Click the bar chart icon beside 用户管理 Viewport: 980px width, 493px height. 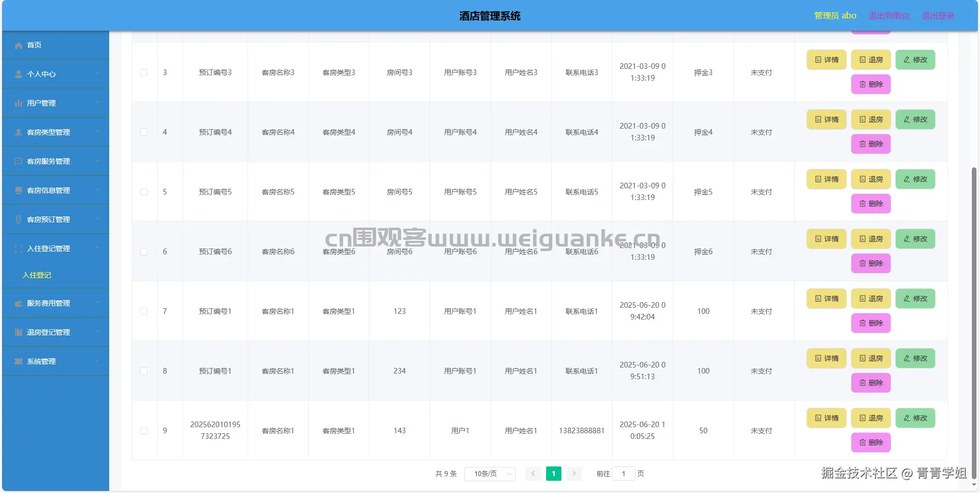click(x=18, y=103)
